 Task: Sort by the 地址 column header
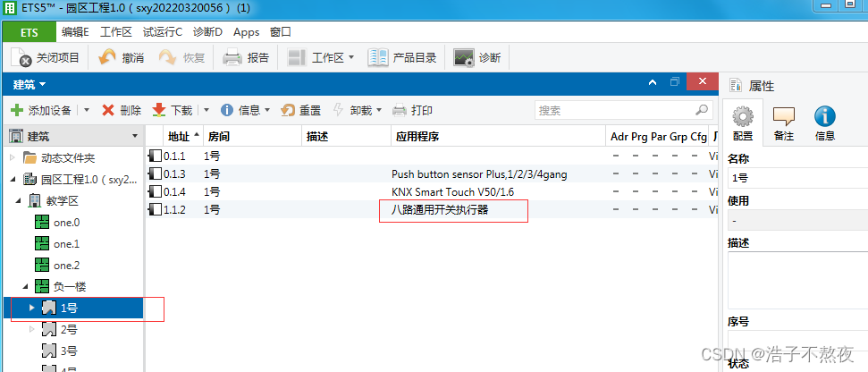pyautogui.click(x=183, y=136)
